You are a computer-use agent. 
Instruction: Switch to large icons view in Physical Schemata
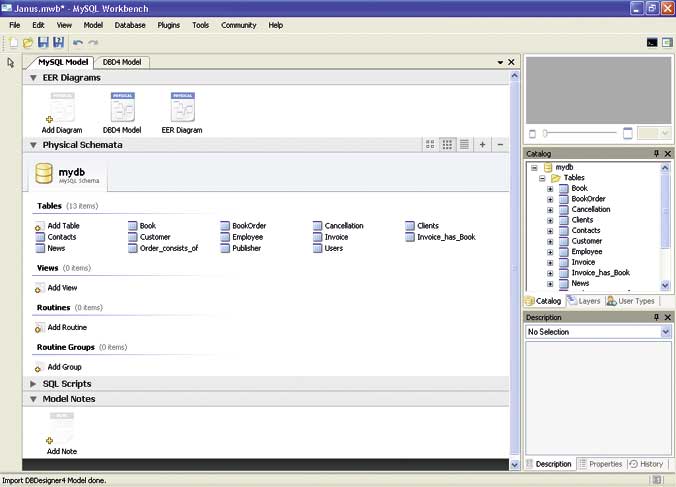click(x=430, y=144)
